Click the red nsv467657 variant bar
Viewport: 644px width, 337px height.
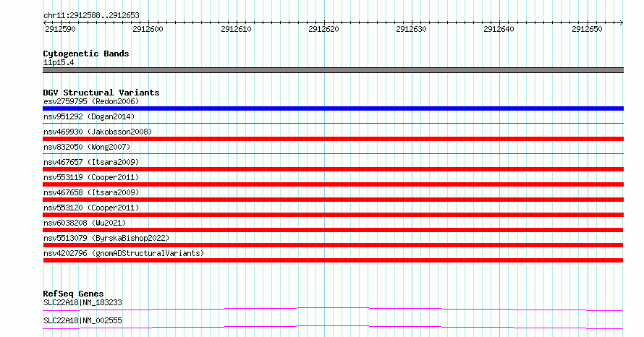click(333, 169)
